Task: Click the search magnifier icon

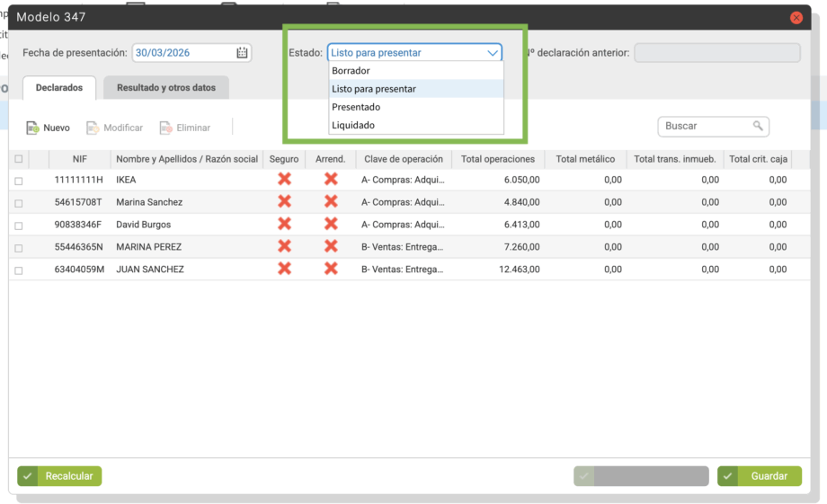Action: point(758,127)
